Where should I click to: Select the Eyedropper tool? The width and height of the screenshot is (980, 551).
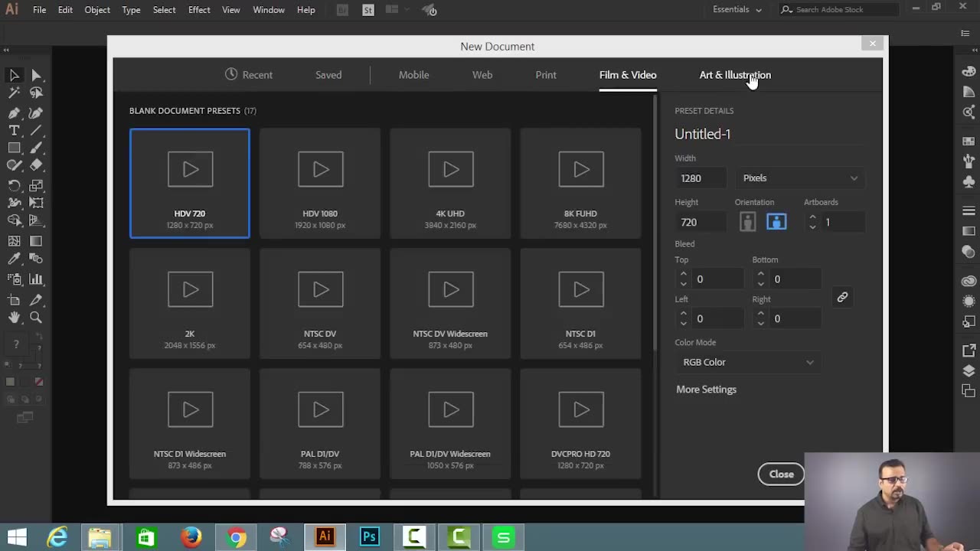tap(14, 259)
